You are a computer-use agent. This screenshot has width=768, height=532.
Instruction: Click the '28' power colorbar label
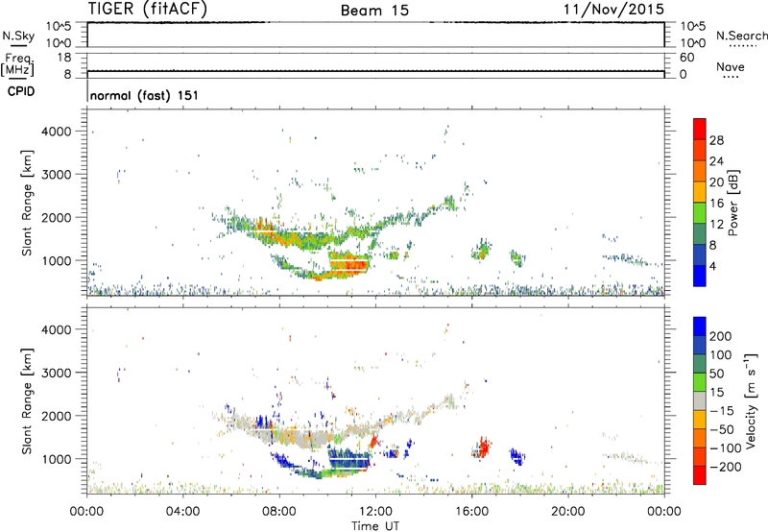coord(716,140)
